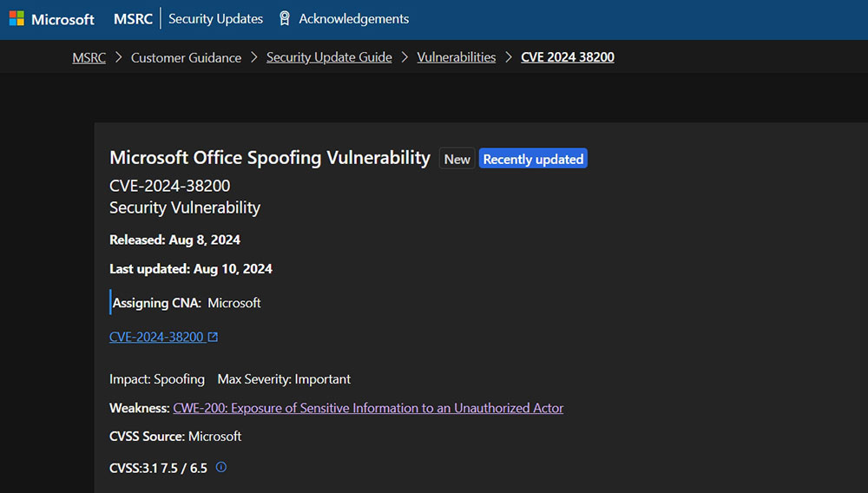Select Impact: Spoofing text
868x493 pixels.
pyautogui.click(x=156, y=379)
